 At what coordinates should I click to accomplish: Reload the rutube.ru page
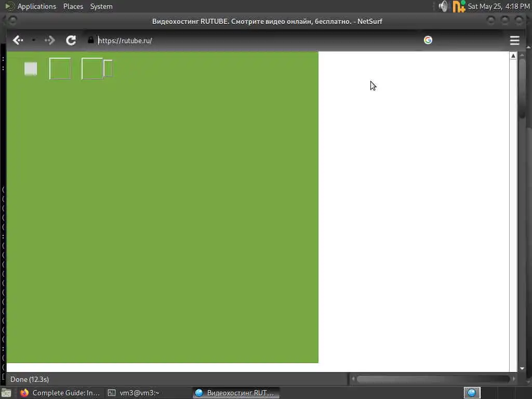pos(71,41)
